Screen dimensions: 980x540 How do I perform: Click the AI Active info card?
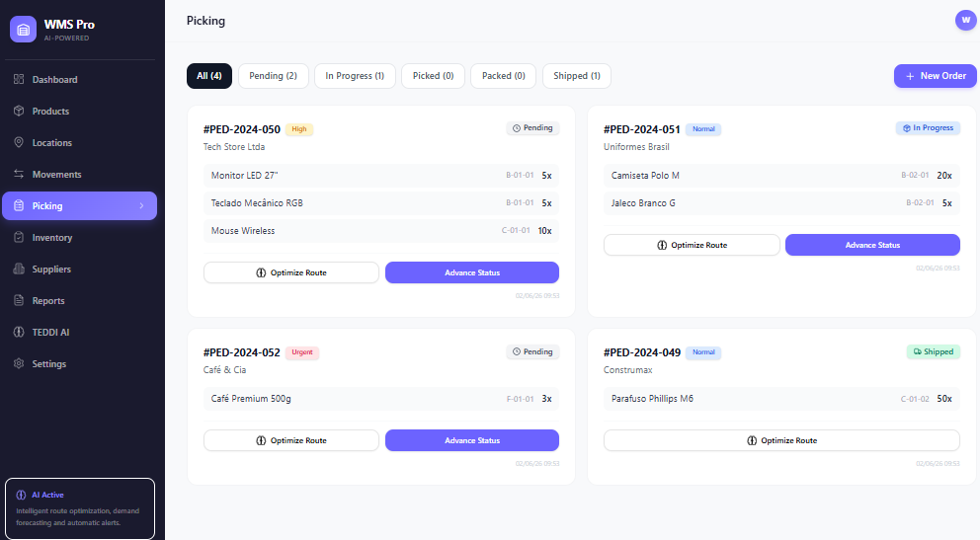tap(80, 508)
